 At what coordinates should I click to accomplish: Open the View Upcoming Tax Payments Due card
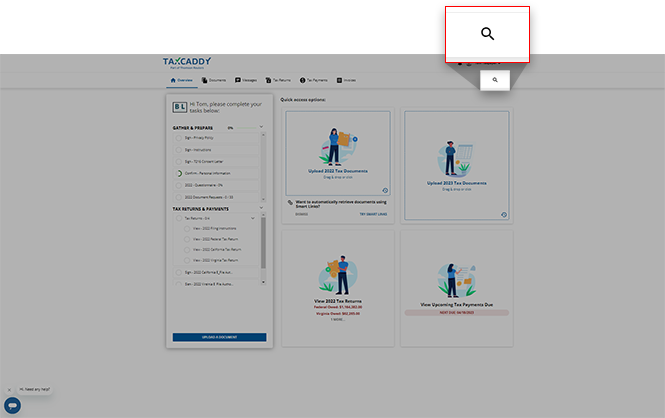457,288
